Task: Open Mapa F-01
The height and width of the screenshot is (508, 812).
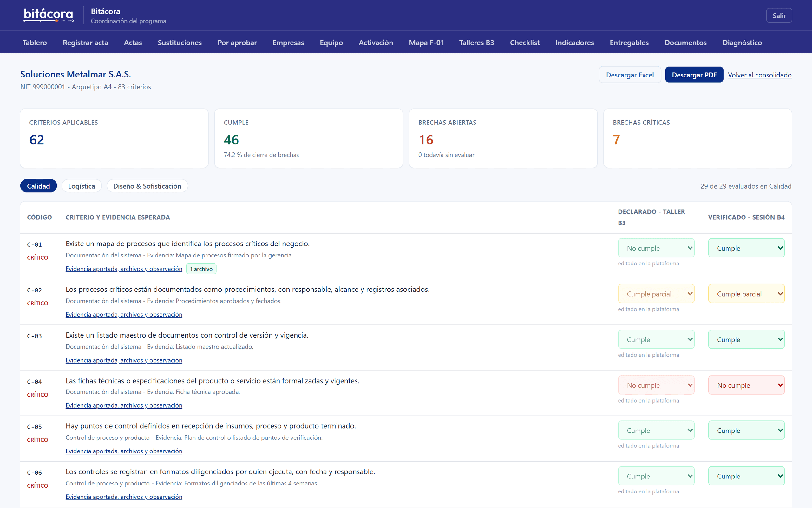Action: [426, 43]
